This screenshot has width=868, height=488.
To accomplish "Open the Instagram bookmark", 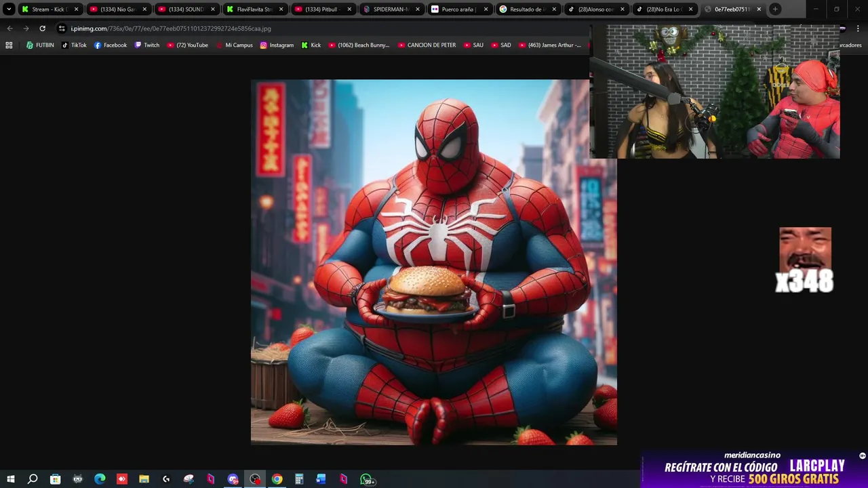I will coord(277,45).
